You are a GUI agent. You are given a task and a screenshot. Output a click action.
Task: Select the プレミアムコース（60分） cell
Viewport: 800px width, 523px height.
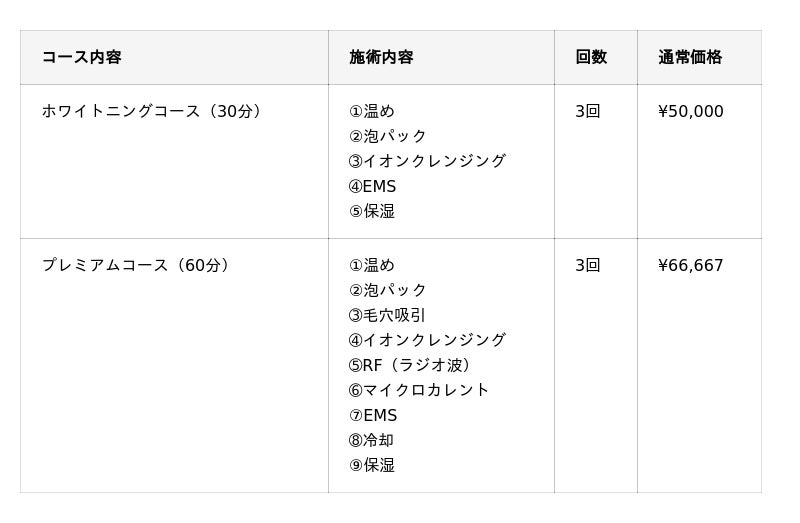138,266
